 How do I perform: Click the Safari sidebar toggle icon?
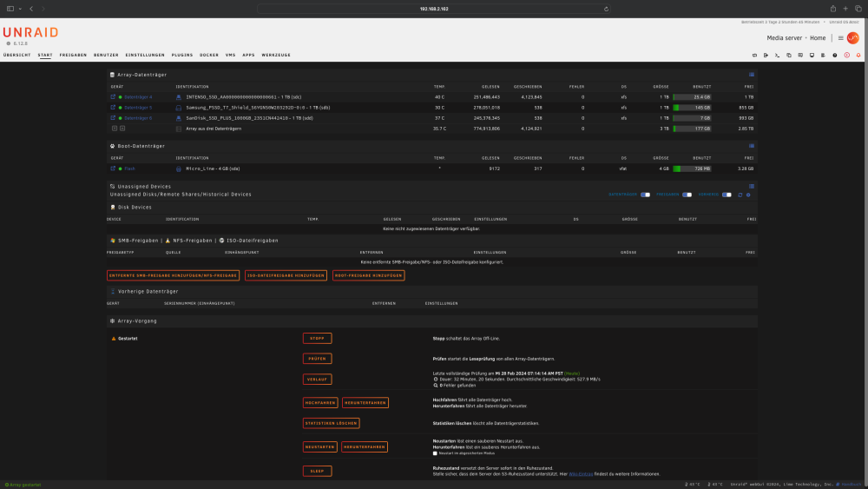click(x=10, y=9)
